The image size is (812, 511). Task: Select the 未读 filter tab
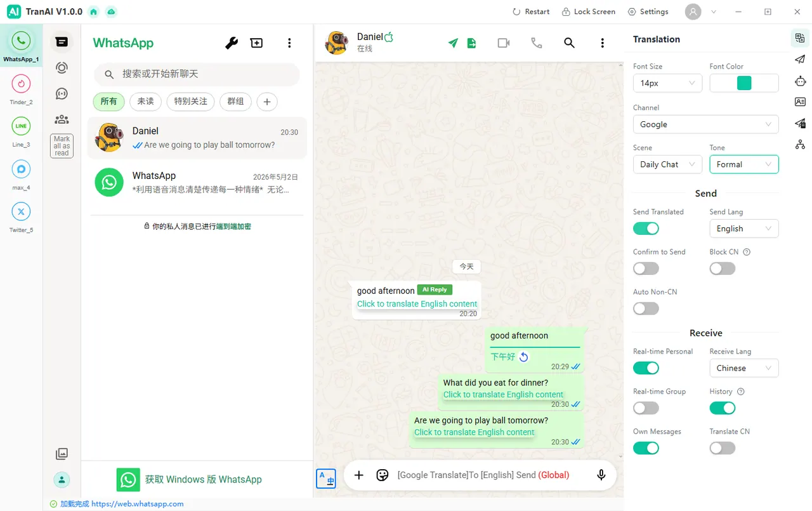coord(145,102)
